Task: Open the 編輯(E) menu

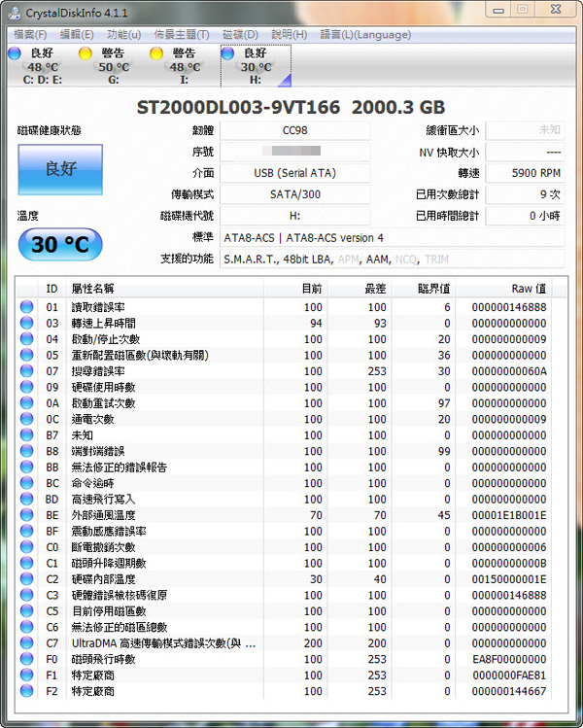Action: [x=77, y=34]
